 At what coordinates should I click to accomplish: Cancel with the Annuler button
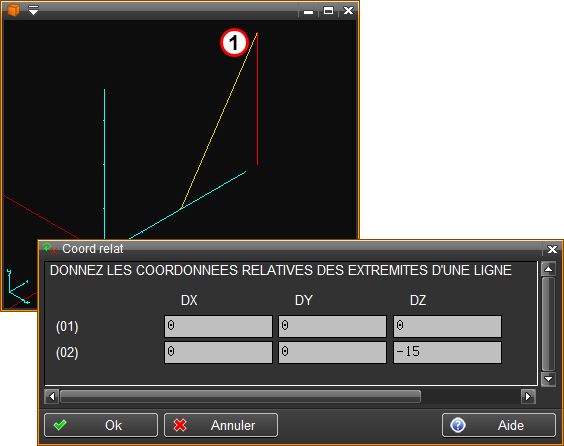[x=221, y=425]
